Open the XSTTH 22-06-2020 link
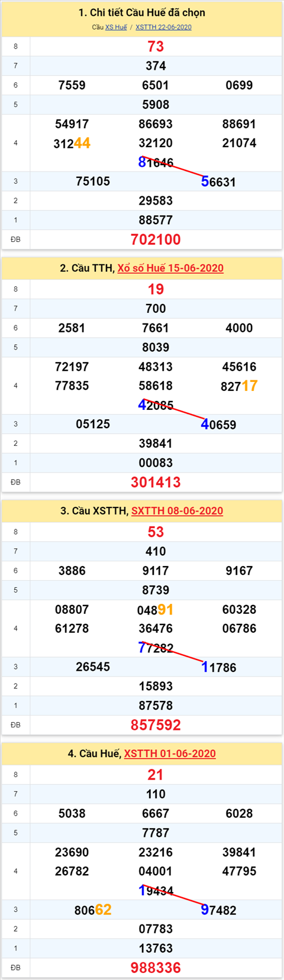This screenshot has width=284, height=980. tap(163, 27)
